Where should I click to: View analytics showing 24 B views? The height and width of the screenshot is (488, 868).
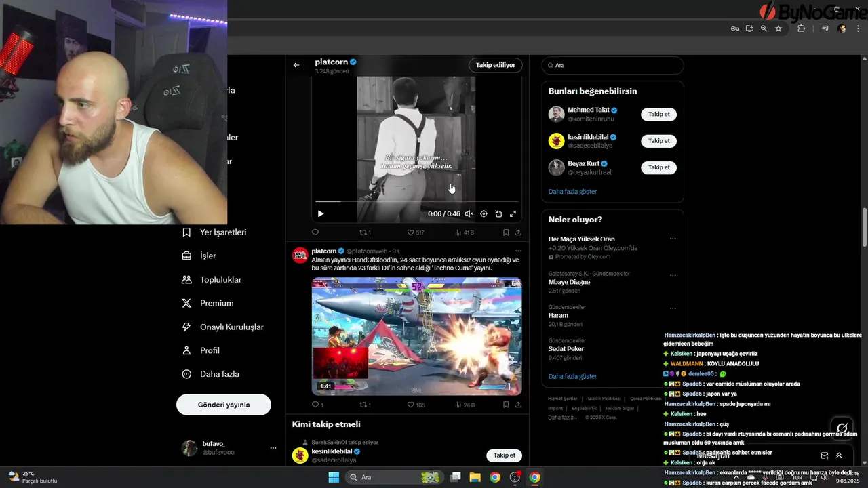[464, 405]
